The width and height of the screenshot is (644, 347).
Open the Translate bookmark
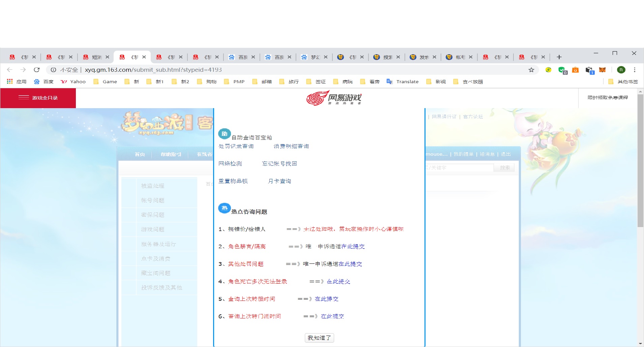[x=403, y=82]
